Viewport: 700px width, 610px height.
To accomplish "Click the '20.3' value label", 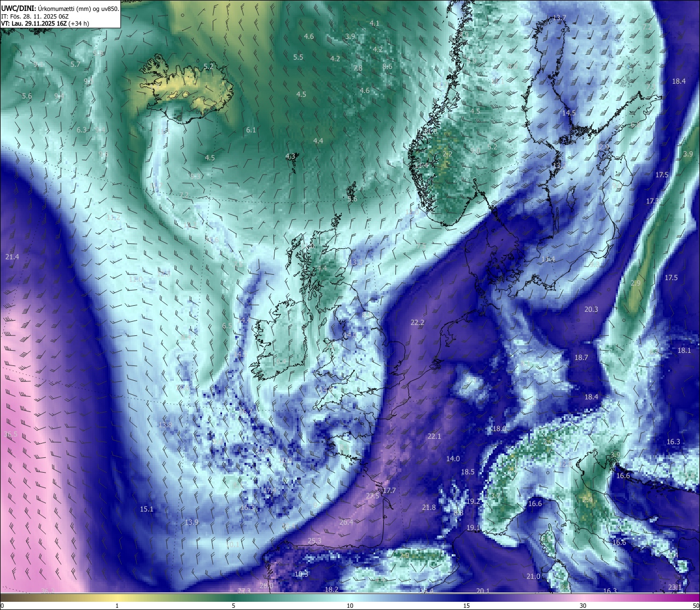I will [x=591, y=310].
